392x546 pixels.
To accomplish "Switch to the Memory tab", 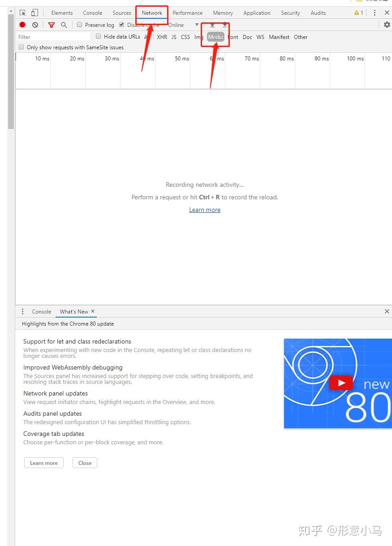I will point(223,13).
